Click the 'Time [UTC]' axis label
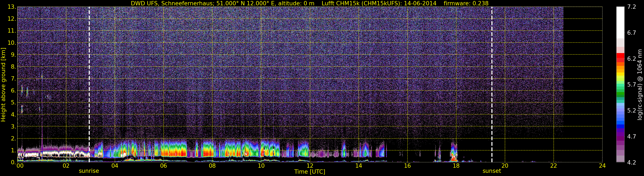644x176 pixels. click(309, 172)
